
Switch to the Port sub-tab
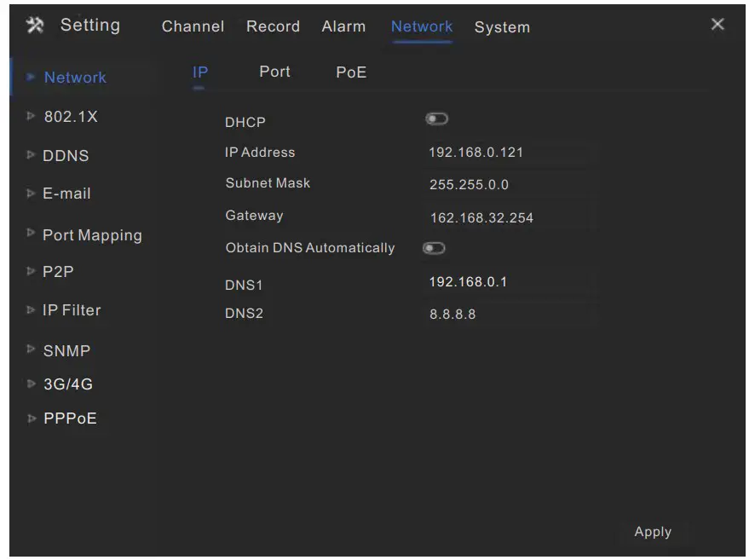point(274,72)
